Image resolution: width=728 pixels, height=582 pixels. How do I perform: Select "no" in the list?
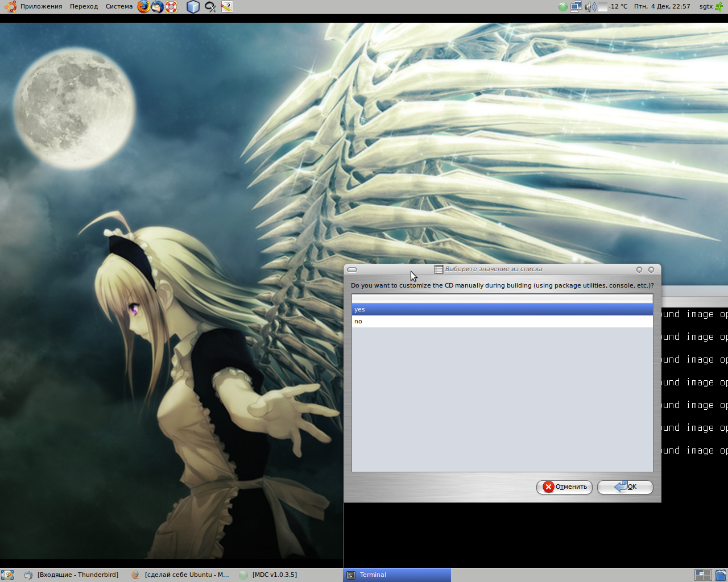(502, 321)
